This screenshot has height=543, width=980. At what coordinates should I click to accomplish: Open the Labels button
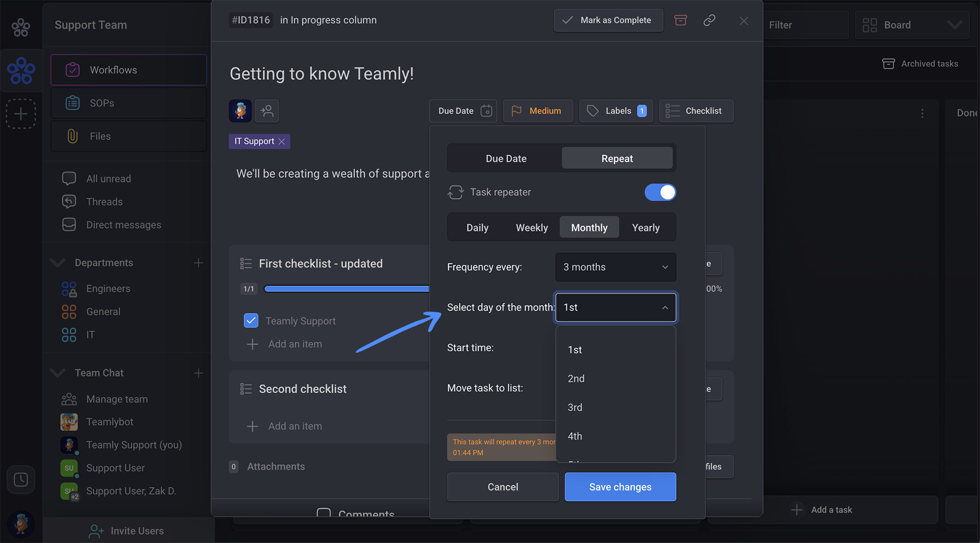[616, 111]
